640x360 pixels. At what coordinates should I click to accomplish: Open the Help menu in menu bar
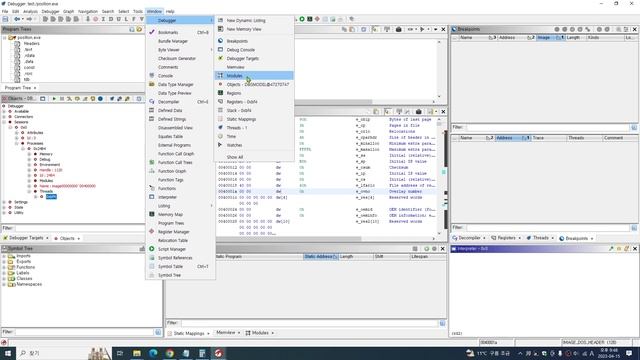coord(170,11)
